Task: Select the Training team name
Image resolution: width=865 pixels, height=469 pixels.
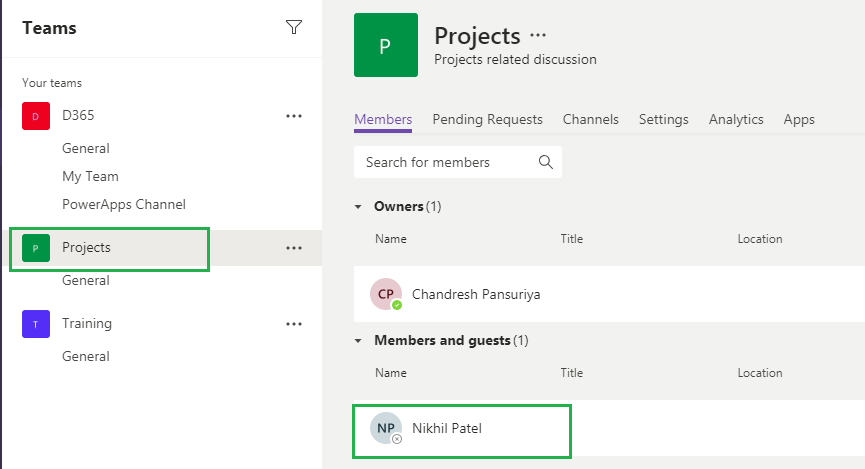Action: (x=87, y=323)
